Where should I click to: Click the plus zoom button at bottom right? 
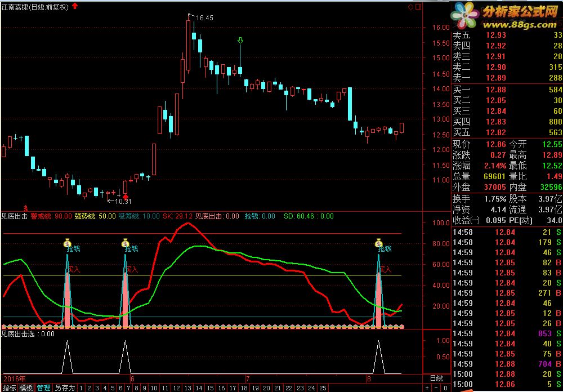pyautogui.click(x=427, y=388)
